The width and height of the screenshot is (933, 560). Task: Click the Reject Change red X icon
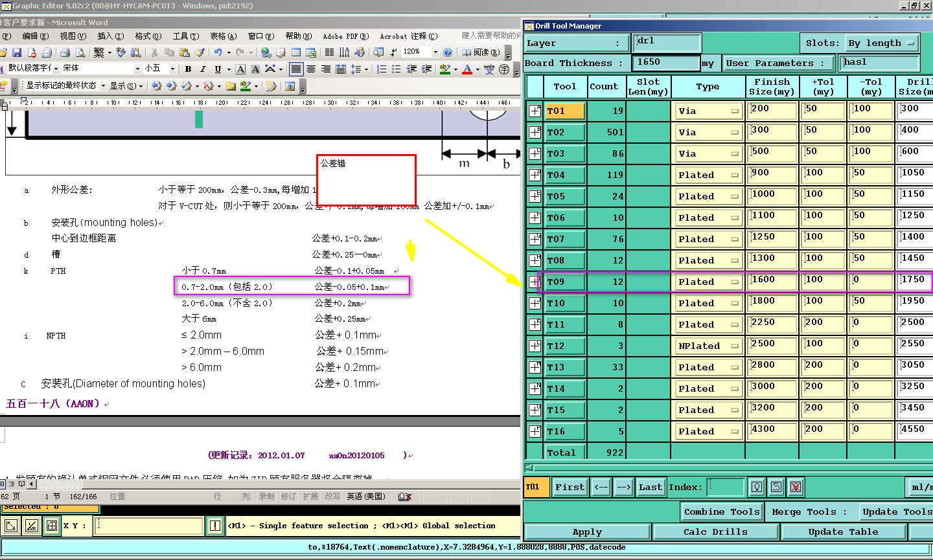click(x=208, y=85)
